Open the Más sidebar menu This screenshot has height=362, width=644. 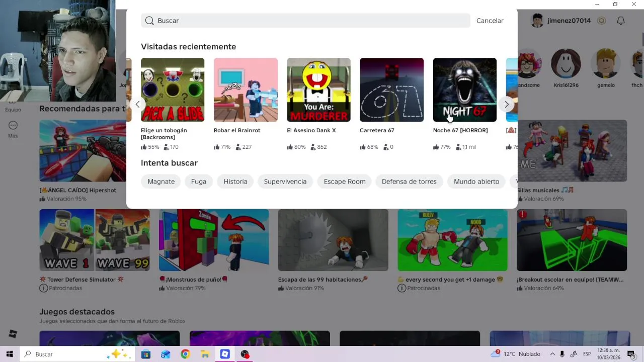(x=13, y=129)
